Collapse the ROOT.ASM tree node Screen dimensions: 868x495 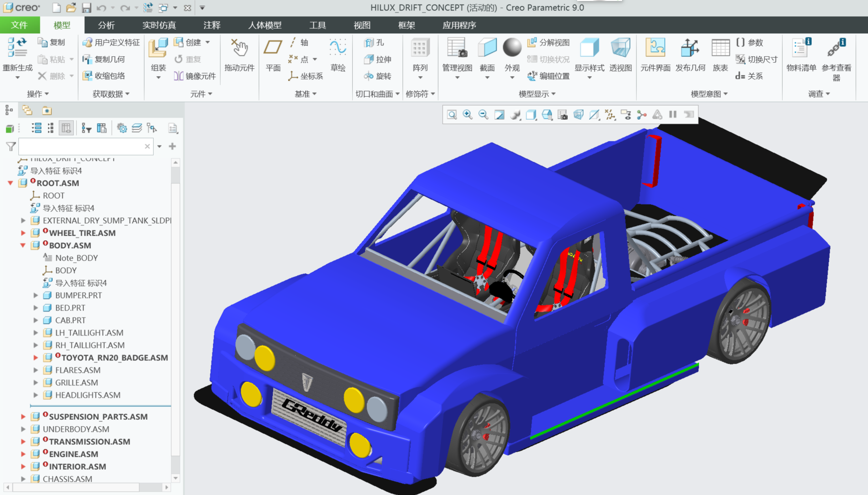[x=10, y=183]
